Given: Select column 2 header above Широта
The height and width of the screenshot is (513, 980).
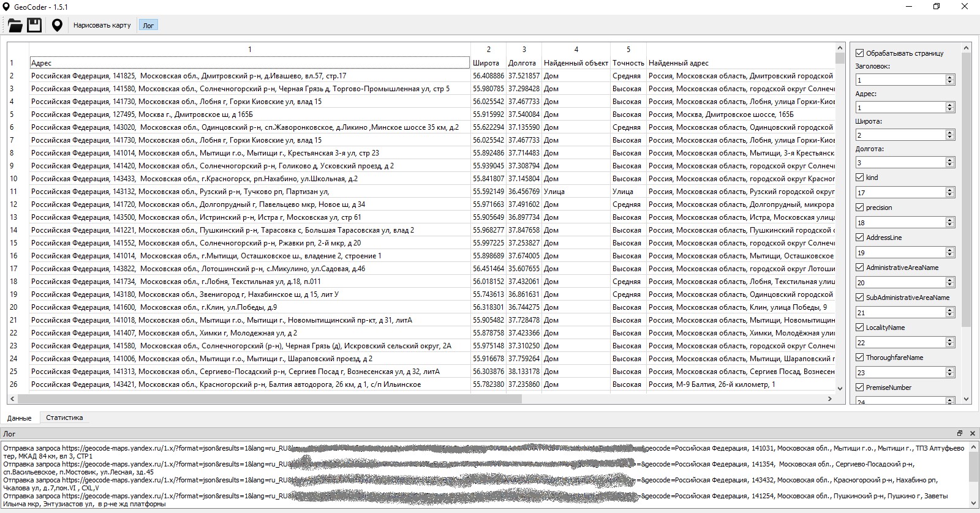Looking at the screenshot, I should (488, 50).
